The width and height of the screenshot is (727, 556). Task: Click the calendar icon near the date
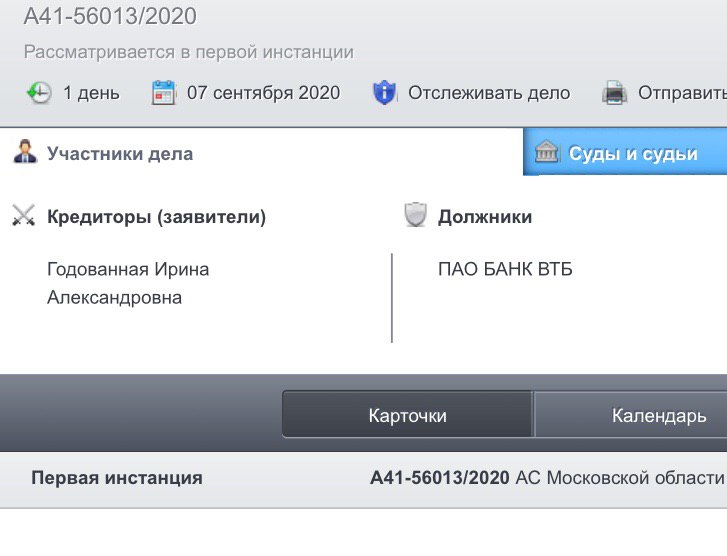tap(163, 92)
